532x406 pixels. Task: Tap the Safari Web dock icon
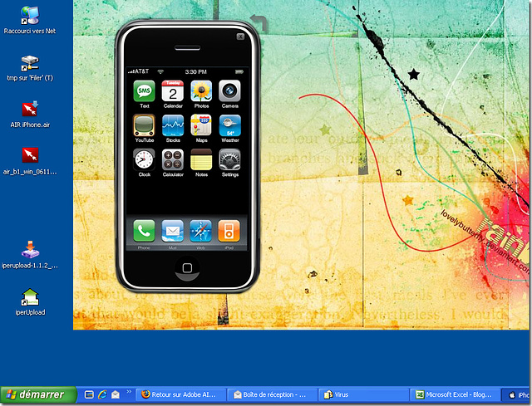(201, 231)
